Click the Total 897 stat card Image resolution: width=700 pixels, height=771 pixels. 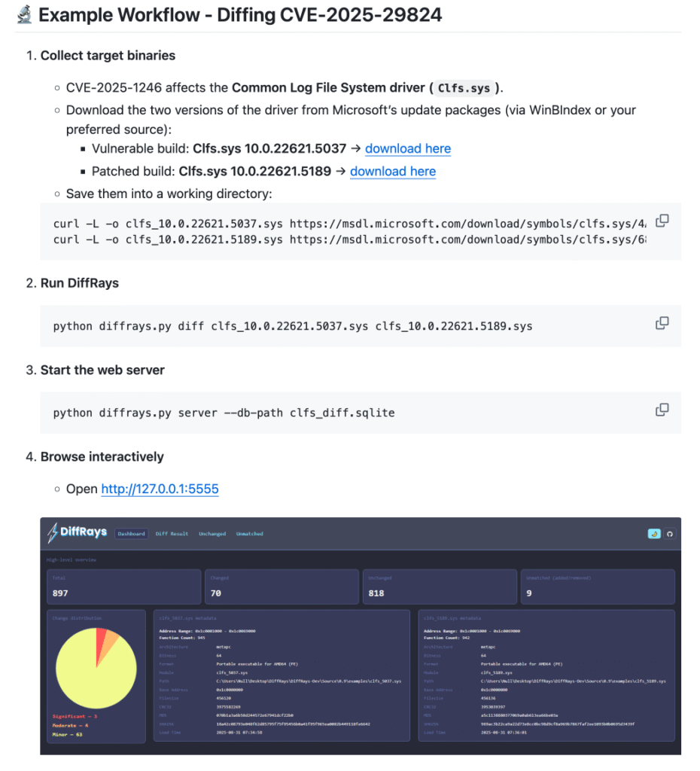pyautogui.click(x=123, y=587)
